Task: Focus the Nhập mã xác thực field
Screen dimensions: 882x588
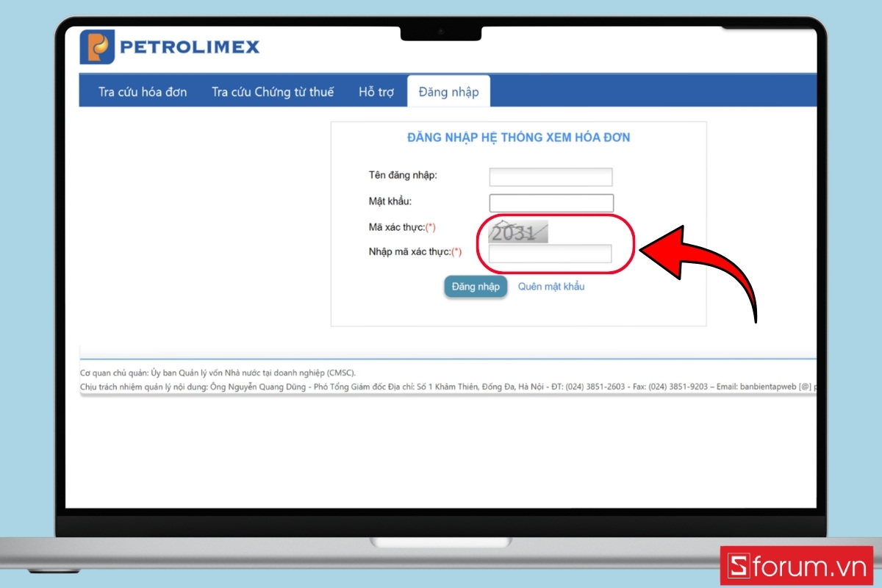Action: coord(551,254)
